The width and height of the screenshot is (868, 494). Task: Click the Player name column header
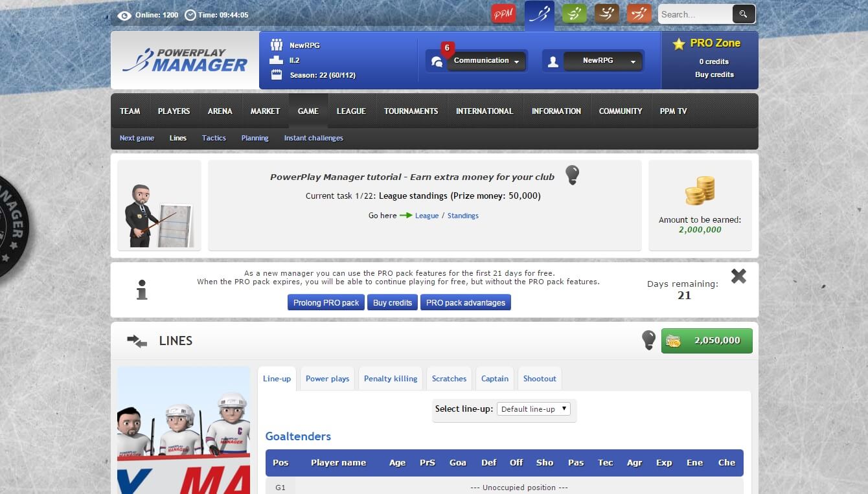(338, 463)
